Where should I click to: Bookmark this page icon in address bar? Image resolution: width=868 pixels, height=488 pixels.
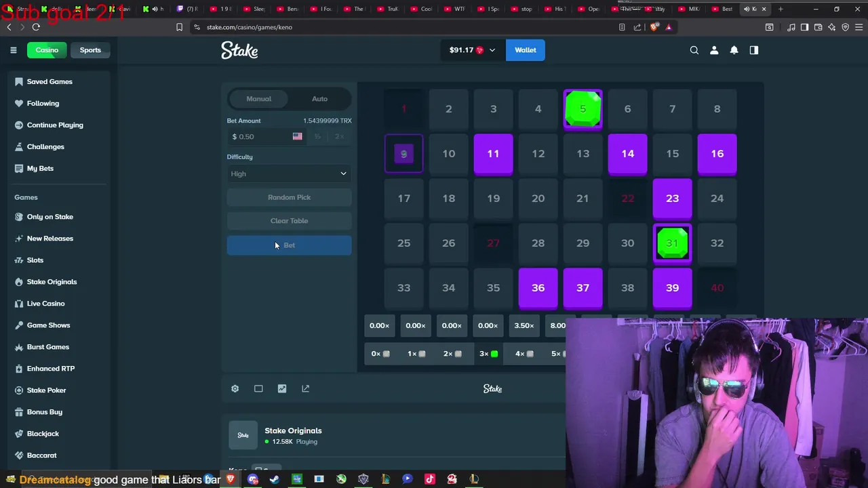pos(179,27)
